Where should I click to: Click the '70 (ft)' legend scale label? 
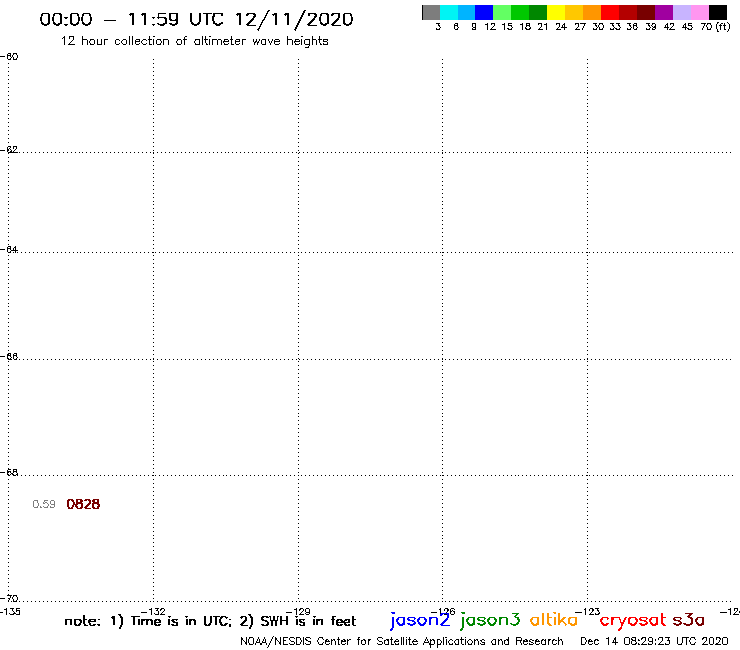(715, 27)
